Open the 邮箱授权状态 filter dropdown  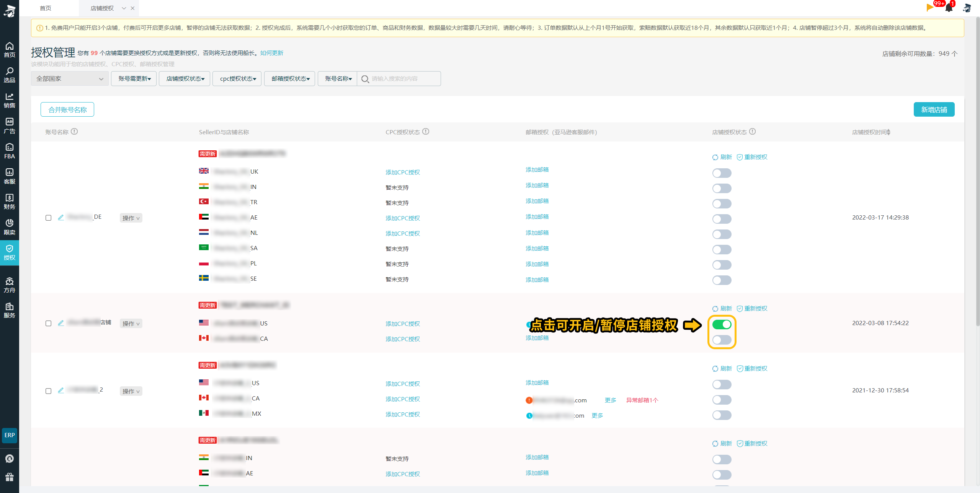pos(290,78)
